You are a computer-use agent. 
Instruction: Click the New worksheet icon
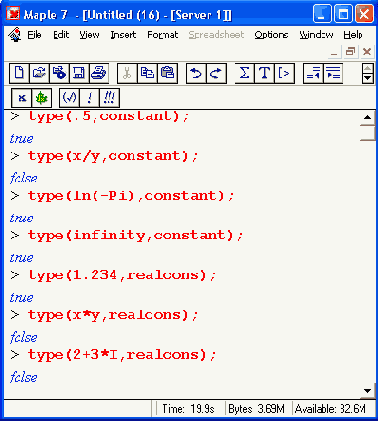pyautogui.click(x=19, y=73)
